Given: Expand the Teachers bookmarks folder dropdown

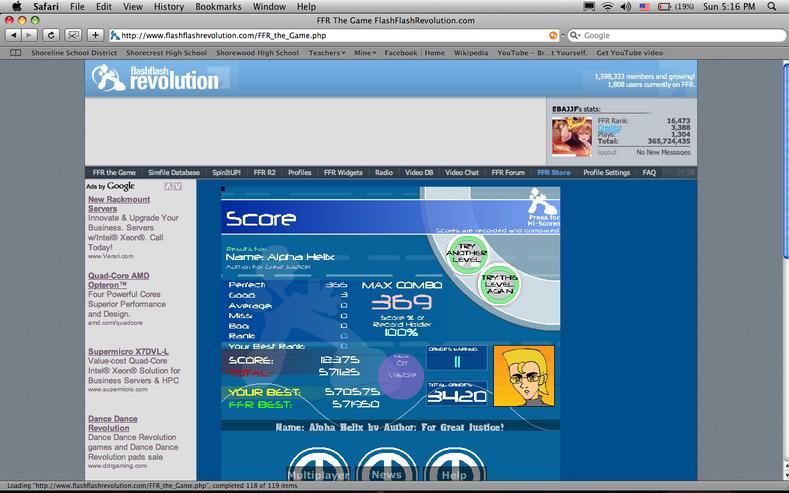Looking at the screenshot, I should point(327,53).
